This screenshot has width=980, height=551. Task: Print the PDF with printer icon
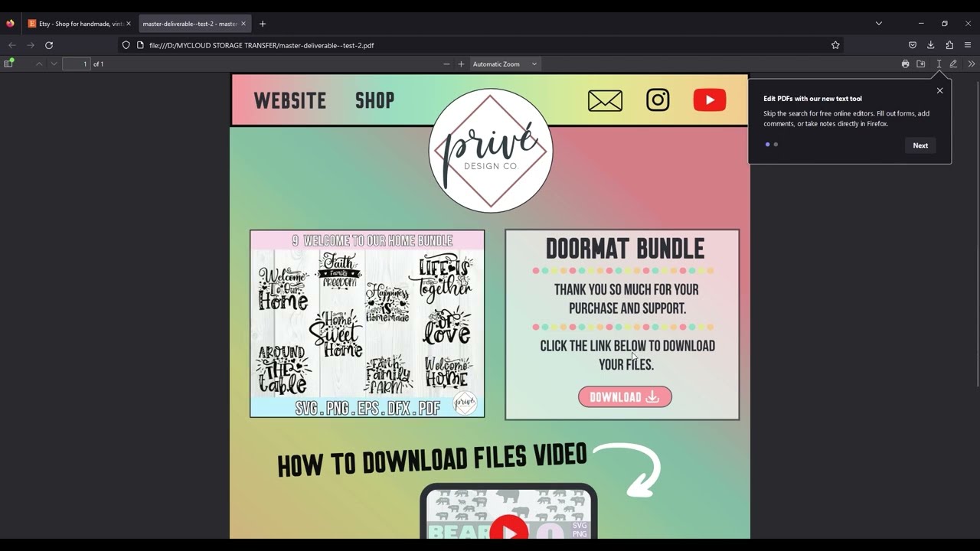pyautogui.click(x=905, y=64)
